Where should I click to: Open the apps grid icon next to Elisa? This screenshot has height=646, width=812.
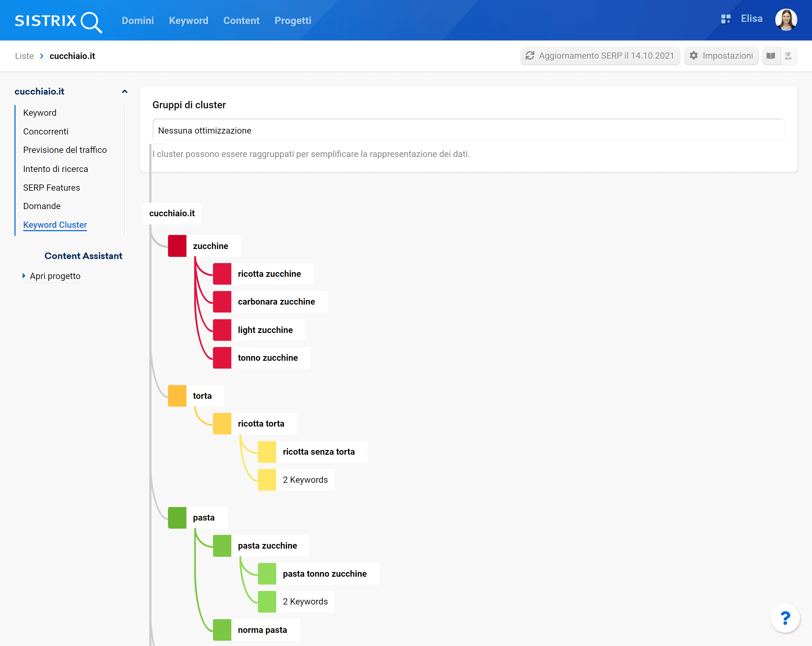click(x=725, y=19)
